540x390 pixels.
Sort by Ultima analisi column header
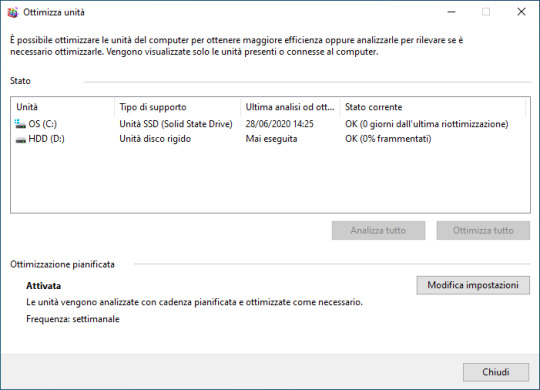(x=290, y=107)
